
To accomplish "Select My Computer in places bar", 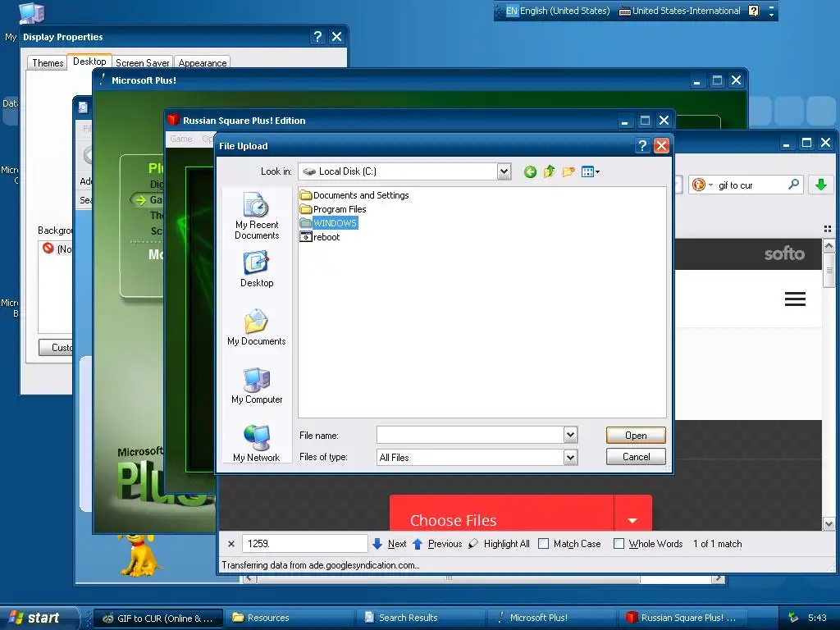I will coord(257,386).
